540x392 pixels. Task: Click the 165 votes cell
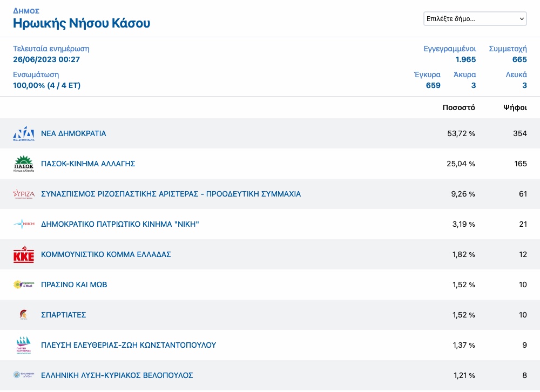pyautogui.click(x=521, y=164)
